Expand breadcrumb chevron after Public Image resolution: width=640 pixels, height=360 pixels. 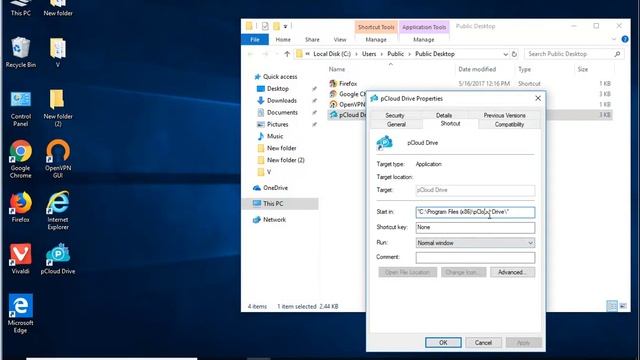pos(409,54)
